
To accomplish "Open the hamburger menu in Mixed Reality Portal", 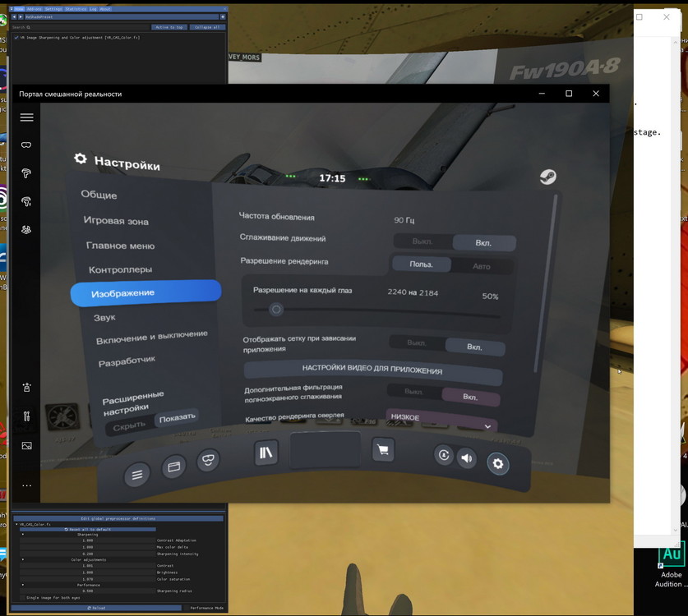I will (x=27, y=117).
